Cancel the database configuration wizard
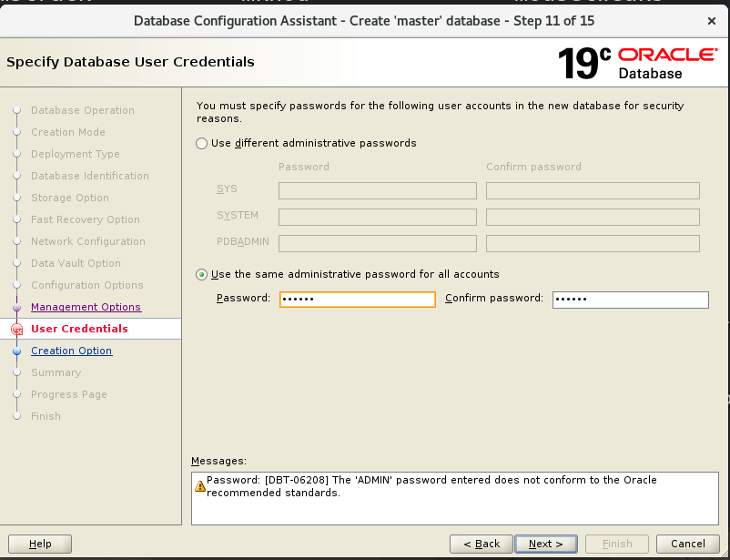The height and width of the screenshot is (560, 730). (687, 544)
